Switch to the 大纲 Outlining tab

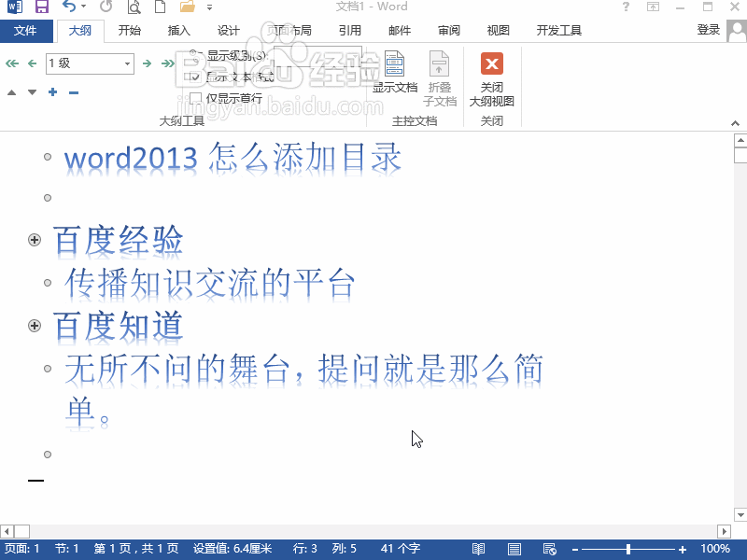[x=80, y=31]
